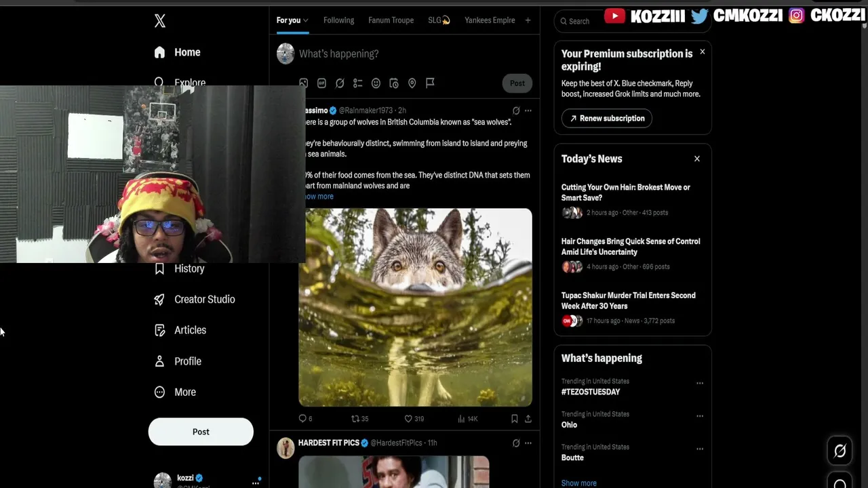This screenshot has width=868, height=488.
Task: Click the flag icon in the composer toolbar
Action: [x=430, y=83]
